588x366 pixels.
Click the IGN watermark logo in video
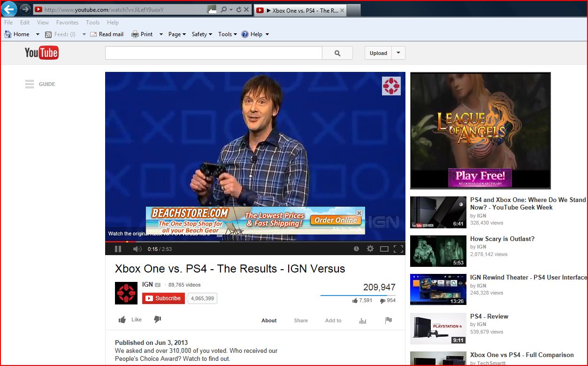(391, 86)
